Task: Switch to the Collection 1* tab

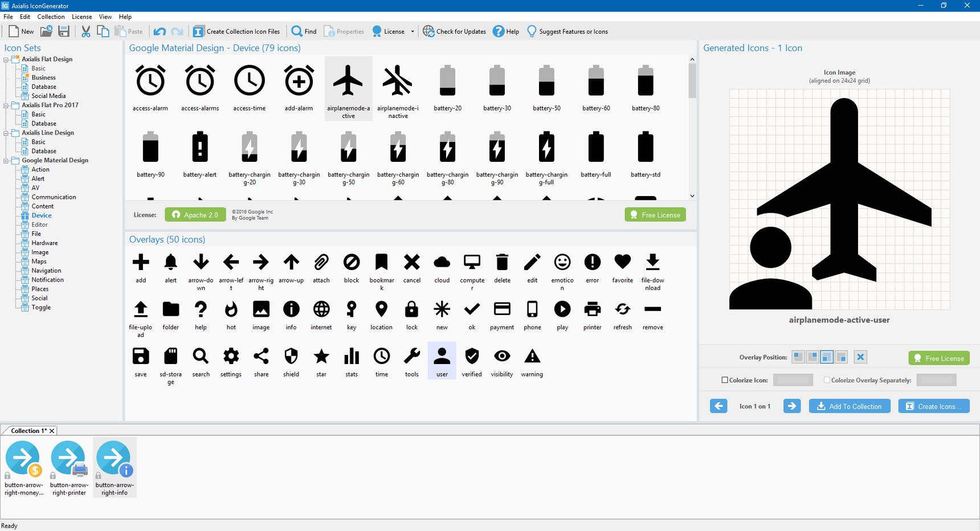Action: point(28,431)
